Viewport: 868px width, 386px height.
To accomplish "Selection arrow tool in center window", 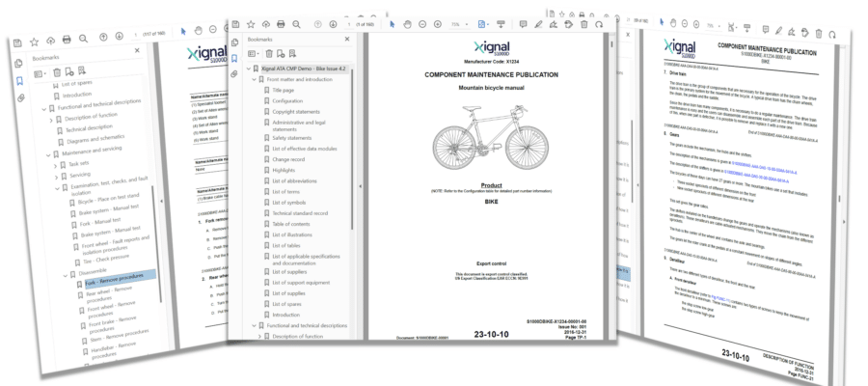I will tap(392, 24).
